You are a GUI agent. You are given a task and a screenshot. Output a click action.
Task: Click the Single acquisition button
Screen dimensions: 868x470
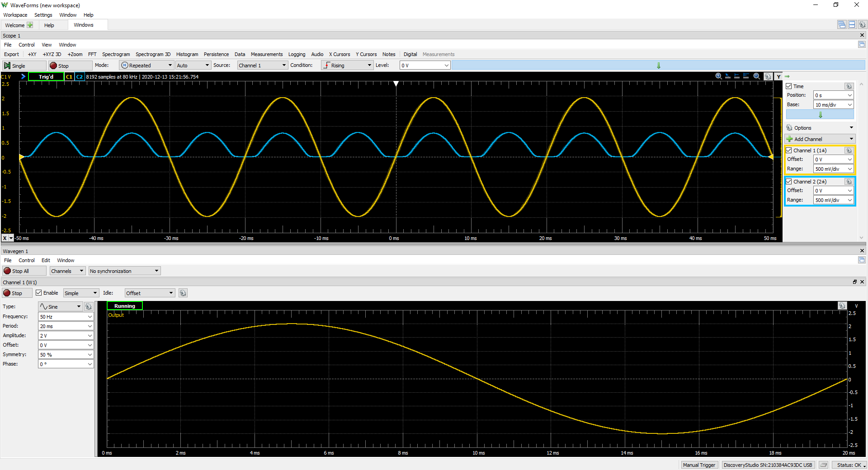point(24,66)
